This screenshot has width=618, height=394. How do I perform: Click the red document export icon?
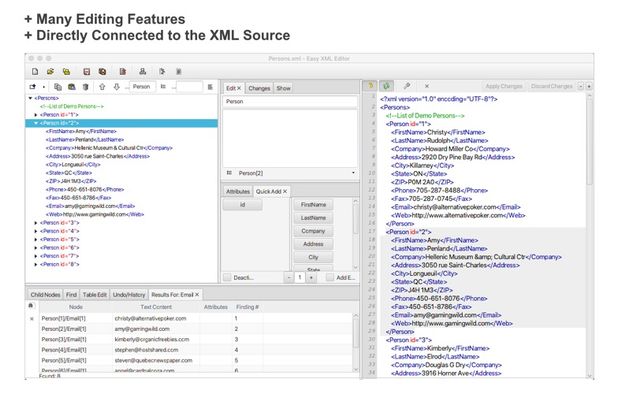click(x=123, y=72)
